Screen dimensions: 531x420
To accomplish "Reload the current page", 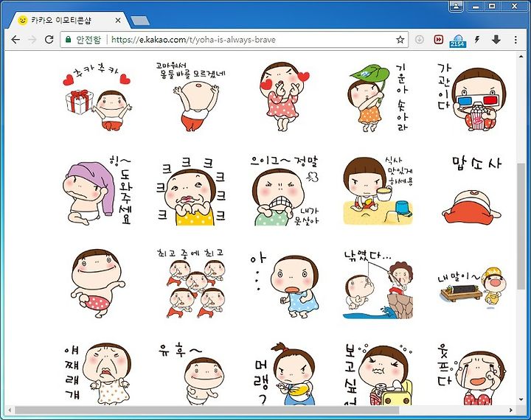I will pos(49,40).
